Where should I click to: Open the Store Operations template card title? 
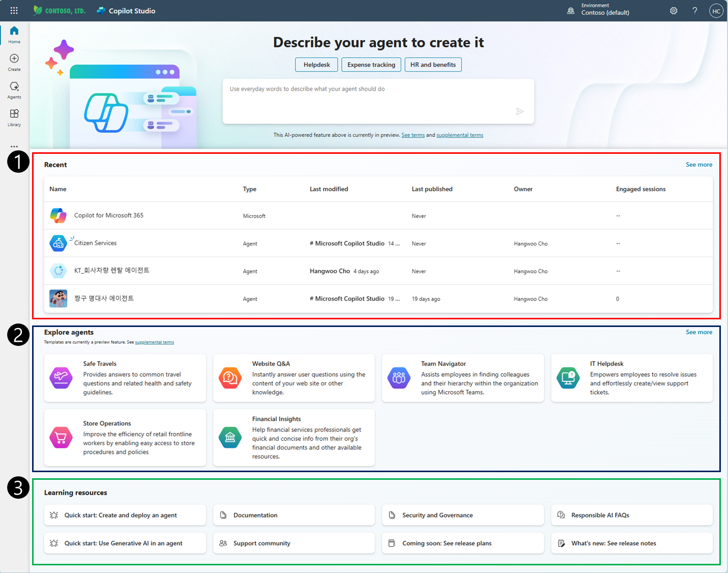coord(107,423)
